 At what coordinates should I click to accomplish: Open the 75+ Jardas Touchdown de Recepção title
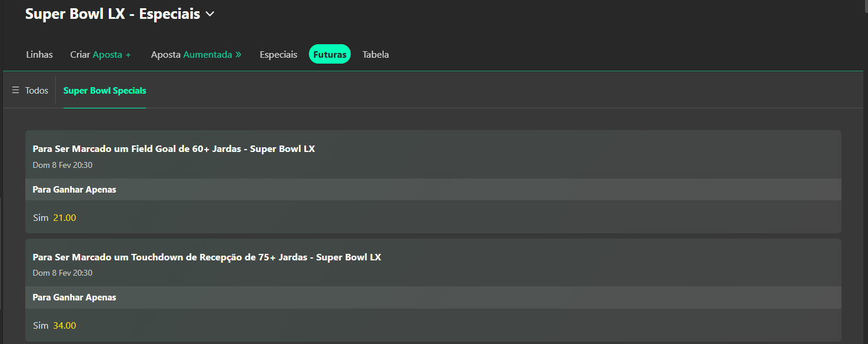(207, 257)
